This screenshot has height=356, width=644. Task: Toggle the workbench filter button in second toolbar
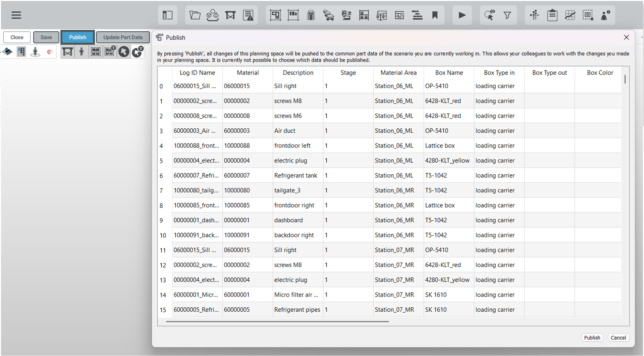[x=67, y=52]
